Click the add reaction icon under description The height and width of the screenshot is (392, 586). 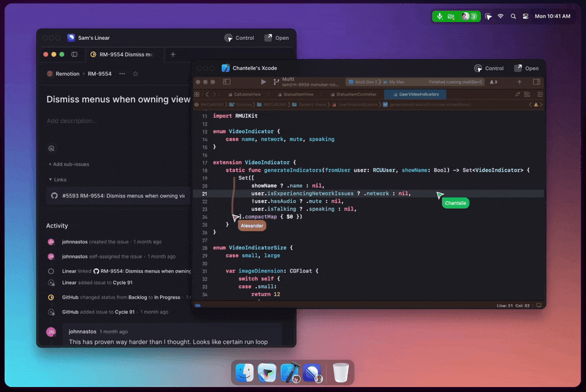pos(51,149)
